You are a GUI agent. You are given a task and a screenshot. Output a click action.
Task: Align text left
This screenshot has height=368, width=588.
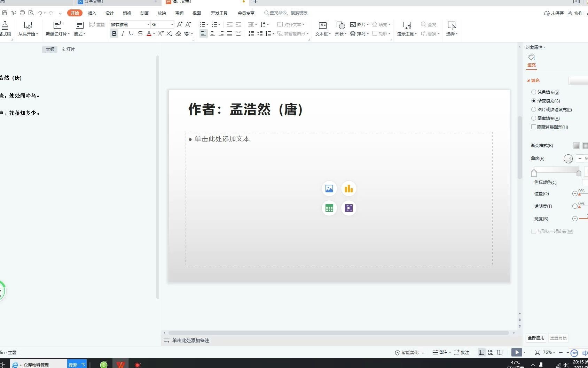click(204, 33)
